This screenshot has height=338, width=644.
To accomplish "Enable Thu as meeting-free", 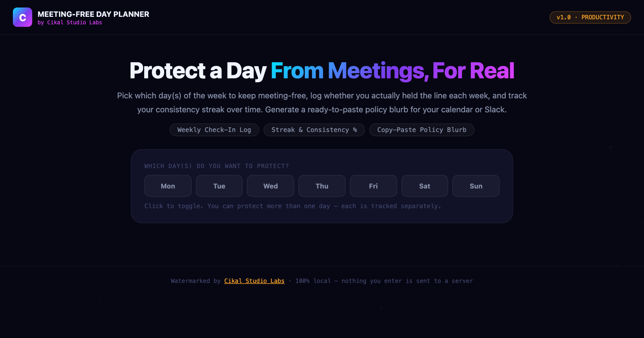I will coord(322,186).
